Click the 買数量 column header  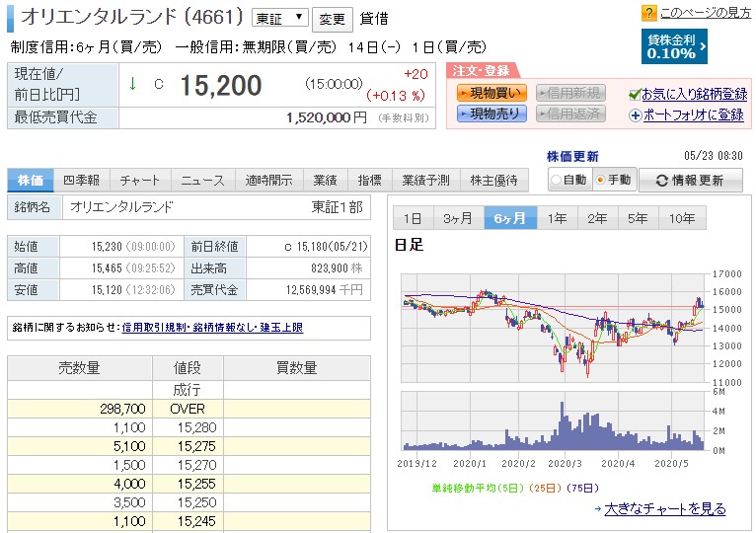coord(297,368)
